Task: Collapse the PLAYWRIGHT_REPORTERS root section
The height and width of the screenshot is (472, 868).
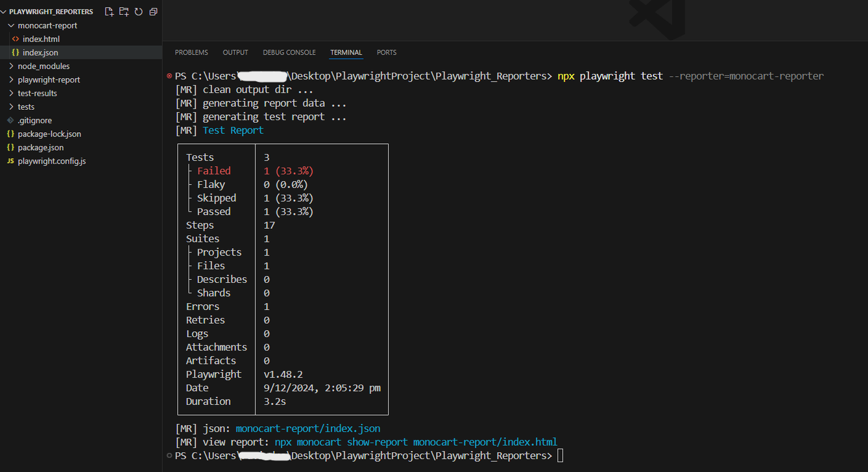Action: point(4,12)
